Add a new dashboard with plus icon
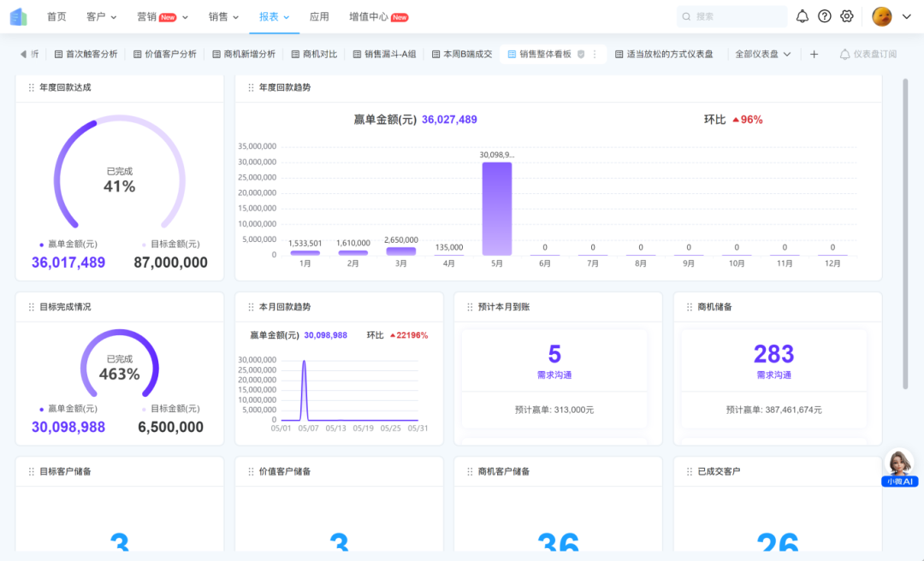 click(x=814, y=54)
